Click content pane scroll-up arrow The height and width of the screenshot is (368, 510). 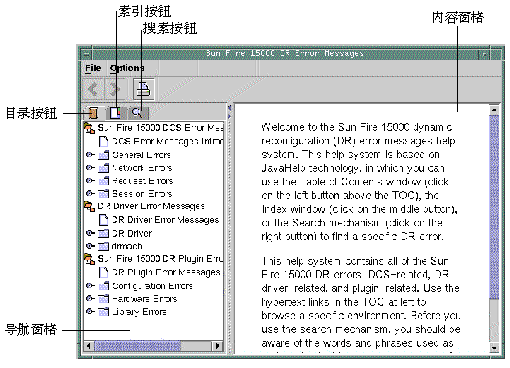(494, 109)
